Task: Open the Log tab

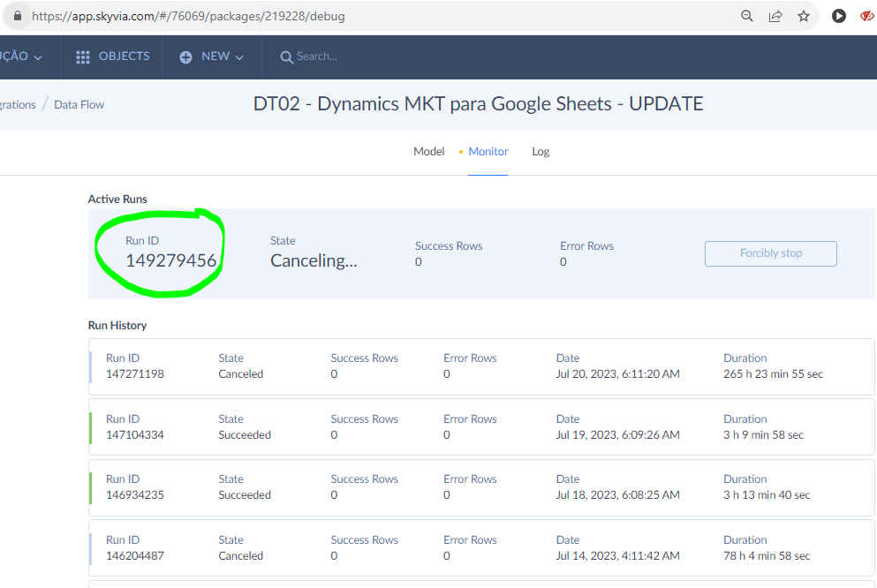Action: [x=541, y=152]
